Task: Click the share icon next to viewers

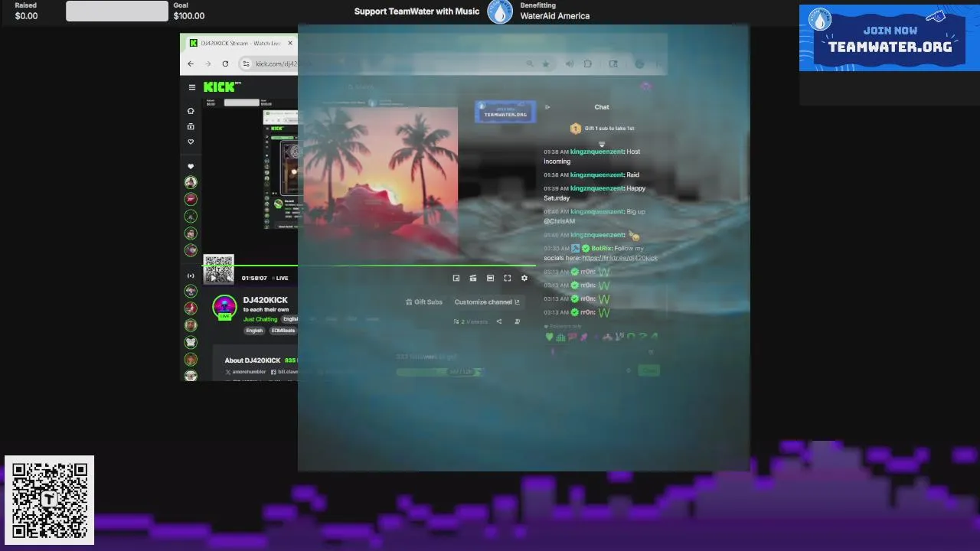Action: pyautogui.click(x=499, y=321)
